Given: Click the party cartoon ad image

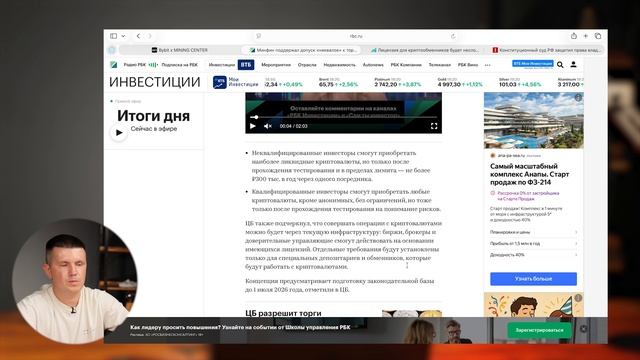Looking at the screenshot, I should point(533,304).
